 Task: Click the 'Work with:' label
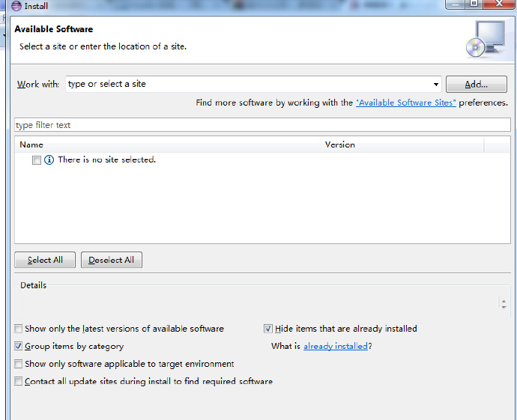pyautogui.click(x=38, y=85)
